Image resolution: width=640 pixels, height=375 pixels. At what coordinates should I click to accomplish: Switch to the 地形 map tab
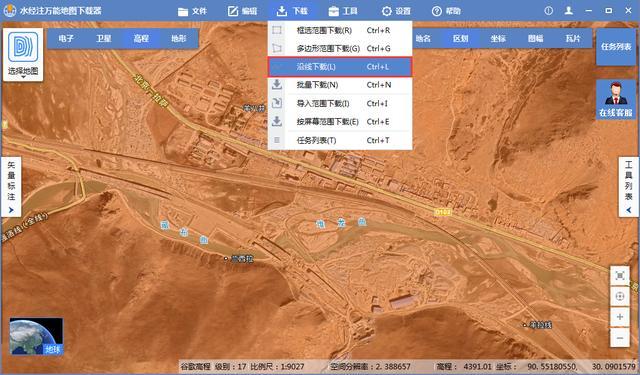tap(179, 39)
